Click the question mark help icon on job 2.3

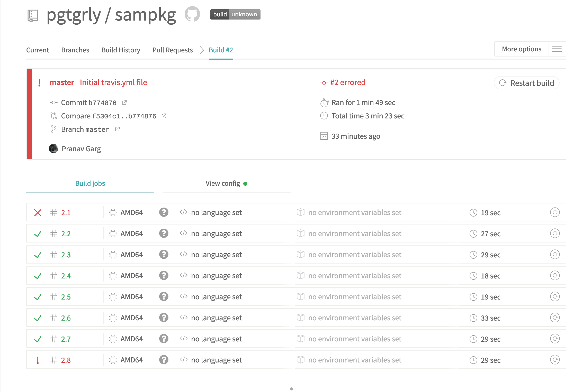pos(164,255)
